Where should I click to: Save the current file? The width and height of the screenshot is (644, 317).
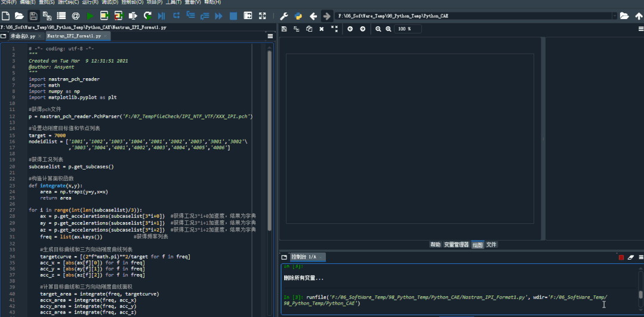(33, 16)
